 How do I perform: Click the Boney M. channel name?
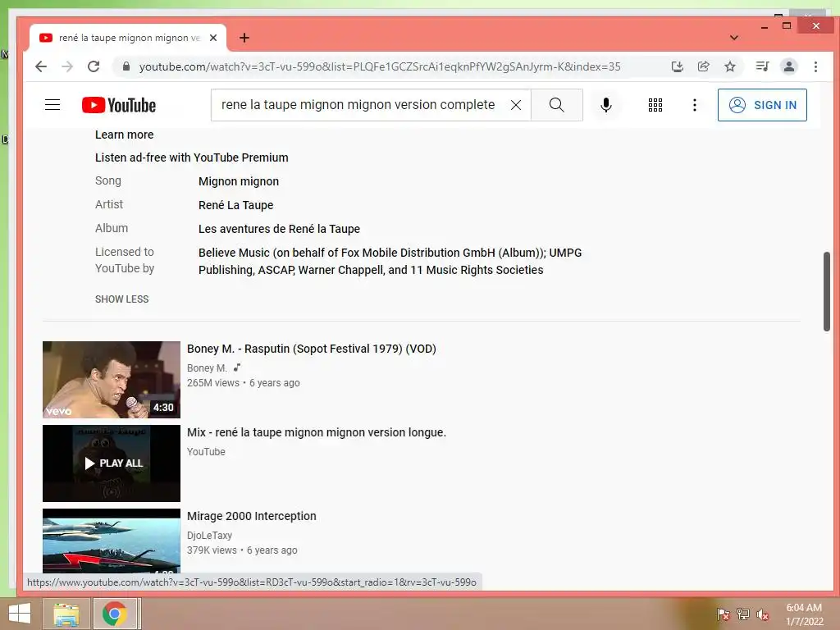(x=207, y=368)
